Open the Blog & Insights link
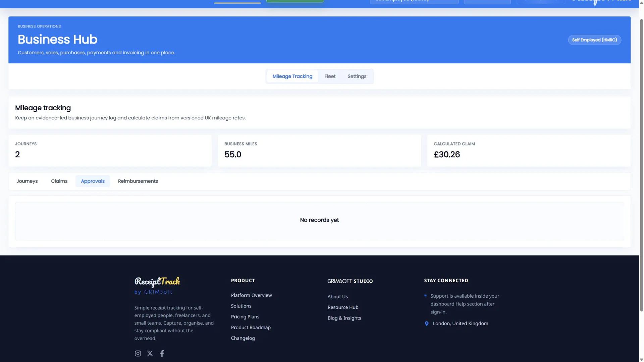Viewport: 644px width, 362px height. (x=344, y=318)
